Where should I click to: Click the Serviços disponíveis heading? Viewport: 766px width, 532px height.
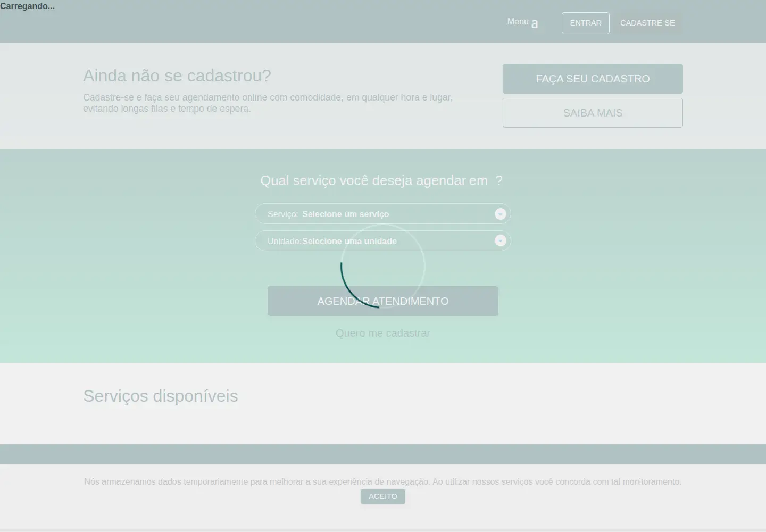click(x=161, y=396)
